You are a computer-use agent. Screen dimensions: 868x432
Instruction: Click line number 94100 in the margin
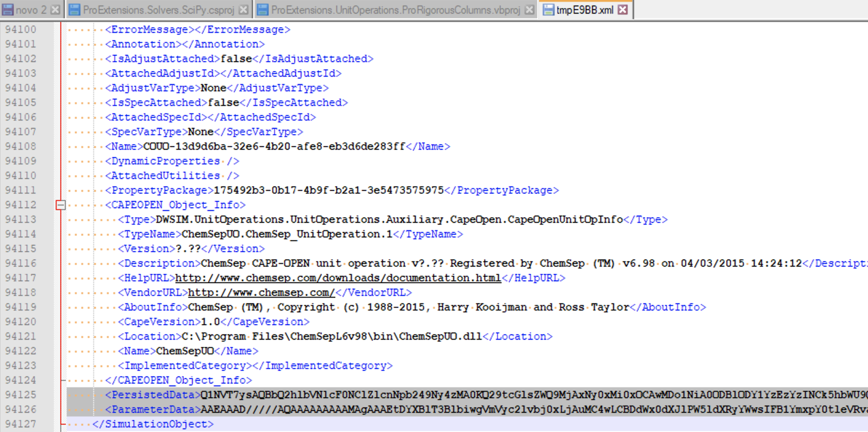coord(21,29)
